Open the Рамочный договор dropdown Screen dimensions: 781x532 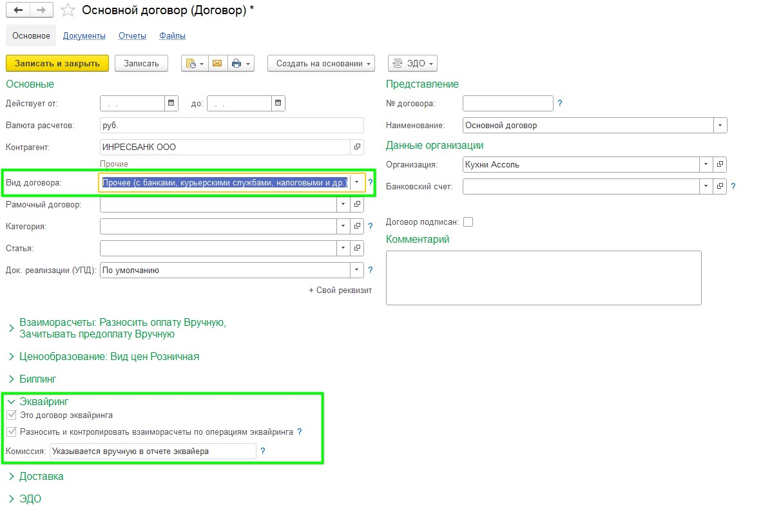(x=343, y=205)
